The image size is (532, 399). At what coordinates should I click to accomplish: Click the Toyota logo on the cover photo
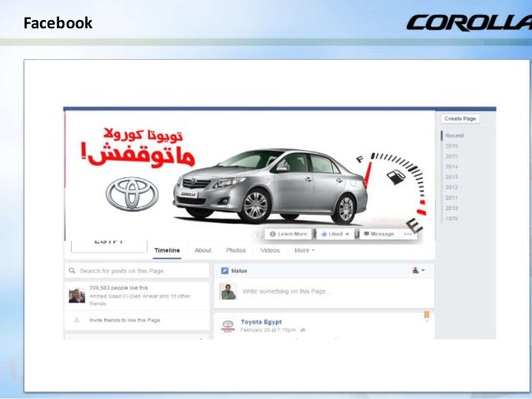click(132, 194)
